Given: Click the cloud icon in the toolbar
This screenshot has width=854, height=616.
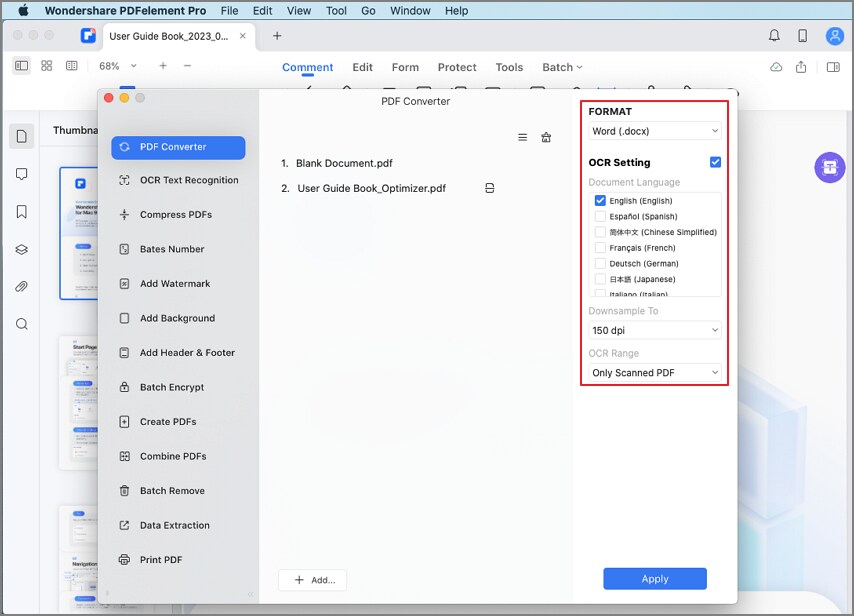Looking at the screenshot, I should pyautogui.click(x=775, y=66).
